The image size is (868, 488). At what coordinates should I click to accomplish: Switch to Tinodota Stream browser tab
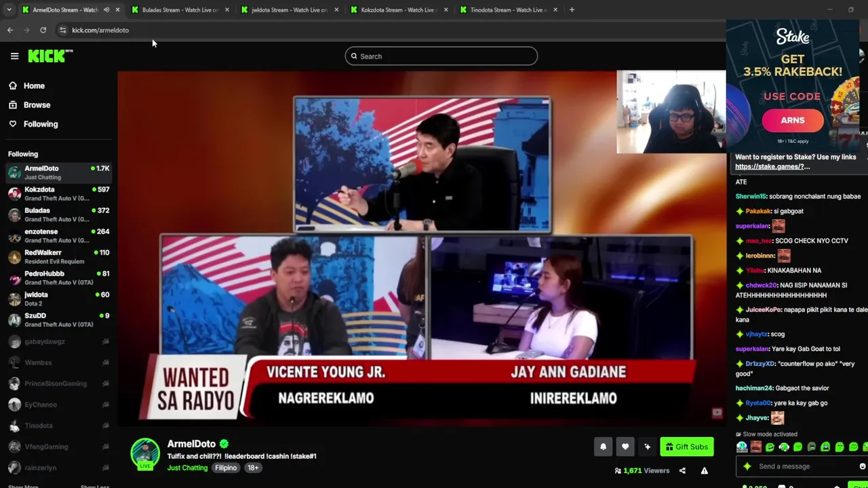tap(509, 10)
